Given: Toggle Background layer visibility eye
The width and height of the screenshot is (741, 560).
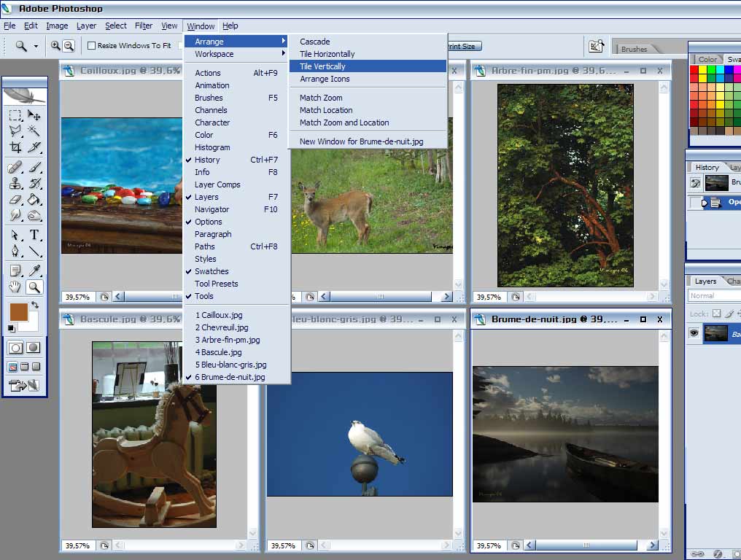Looking at the screenshot, I should [694, 333].
